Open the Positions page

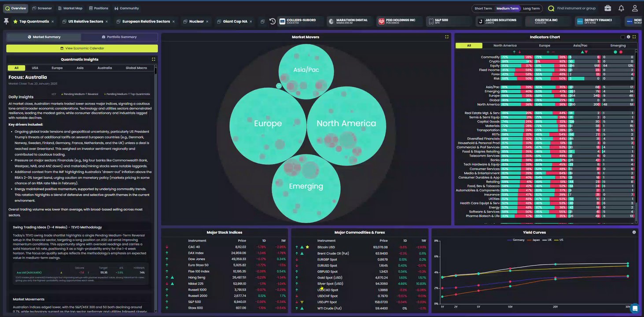click(x=98, y=8)
